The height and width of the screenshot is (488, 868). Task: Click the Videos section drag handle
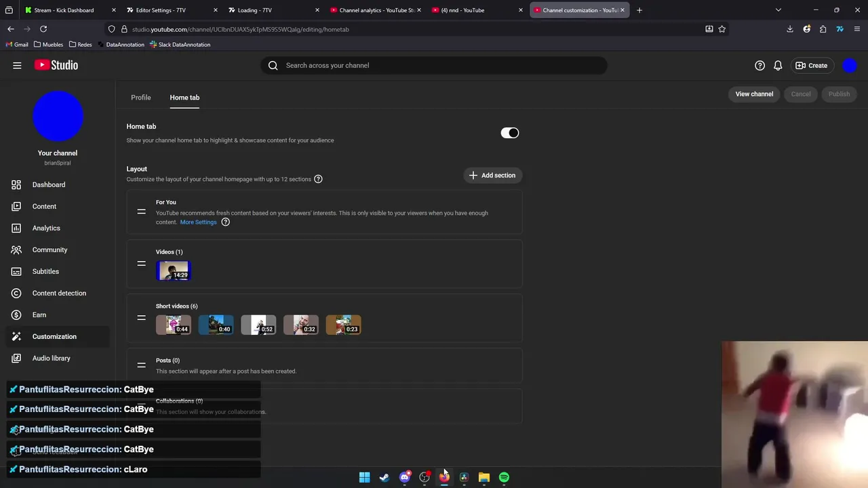[x=141, y=264]
